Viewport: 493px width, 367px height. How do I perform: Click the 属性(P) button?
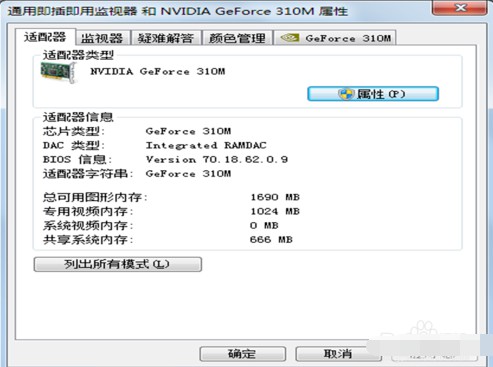(x=373, y=94)
